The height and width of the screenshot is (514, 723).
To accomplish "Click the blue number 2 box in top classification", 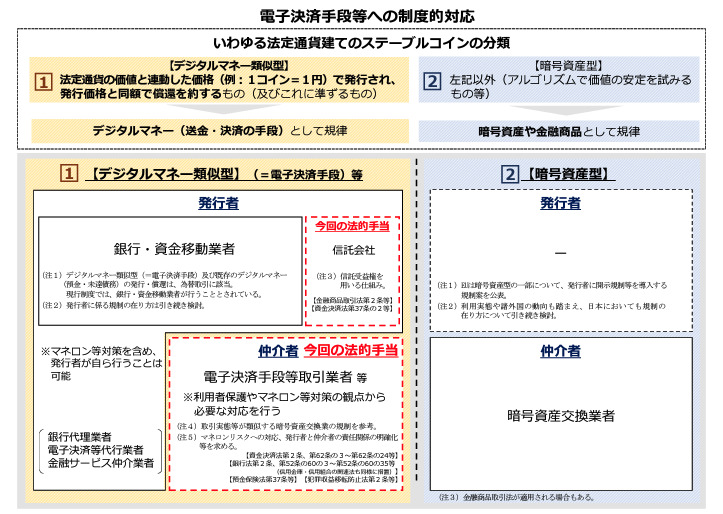I will click(432, 81).
